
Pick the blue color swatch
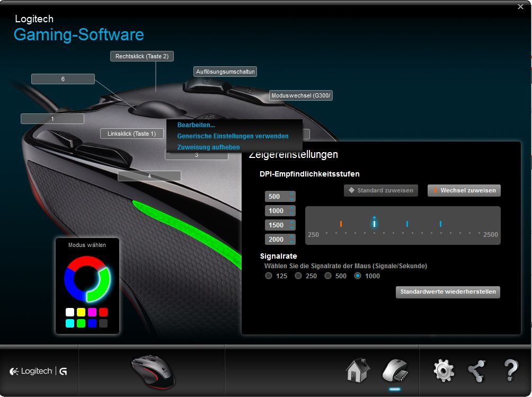tap(92, 323)
